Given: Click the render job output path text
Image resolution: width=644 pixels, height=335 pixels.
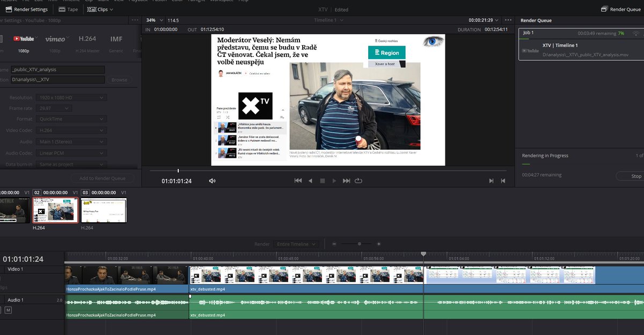Looking at the screenshot, I should [x=584, y=55].
